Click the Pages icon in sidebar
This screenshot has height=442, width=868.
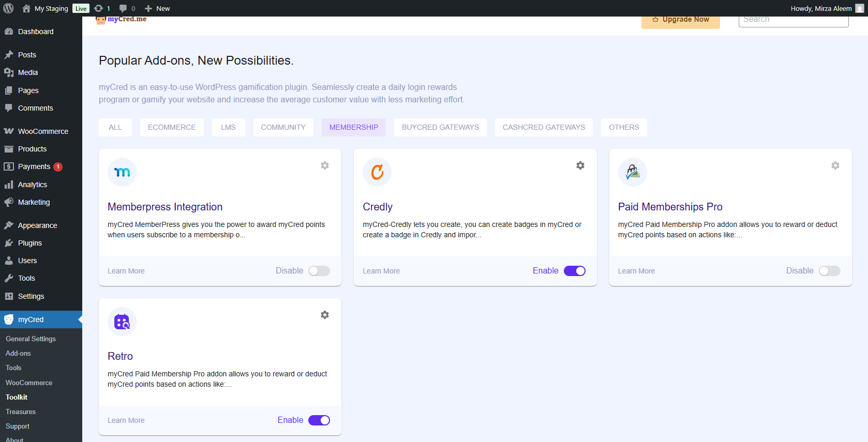(9, 90)
